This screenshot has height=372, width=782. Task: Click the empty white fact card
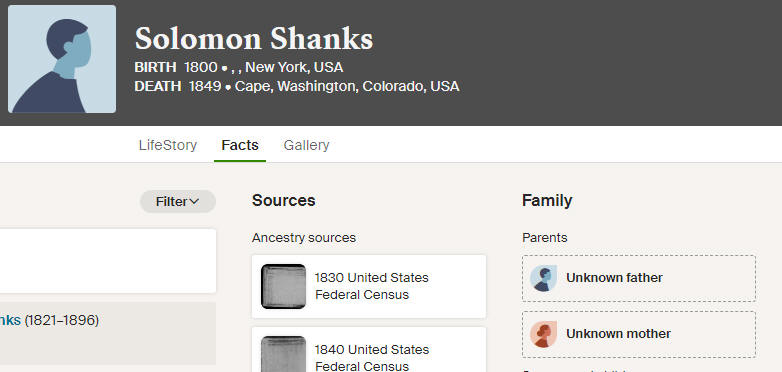108,261
